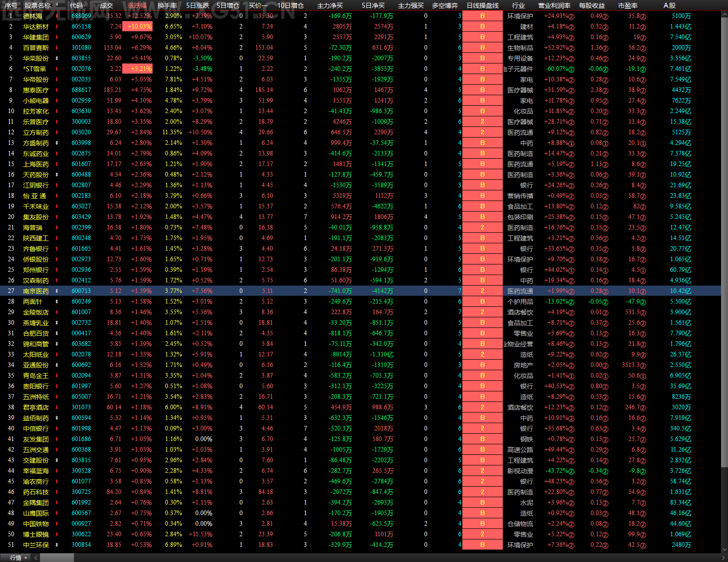728x562 pixels.
Task: Click the marker icon beside 两面针
Action: coord(57,302)
